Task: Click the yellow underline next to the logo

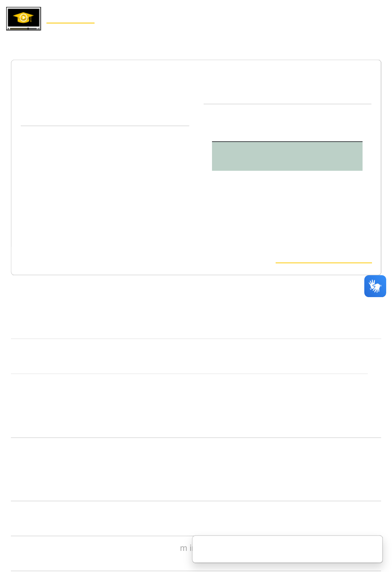Action: click(70, 23)
